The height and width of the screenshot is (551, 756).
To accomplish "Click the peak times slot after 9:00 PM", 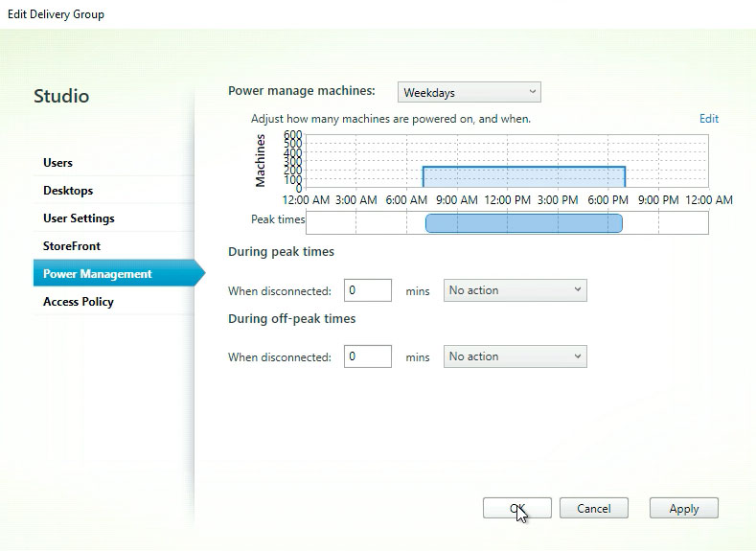I will tap(682, 223).
